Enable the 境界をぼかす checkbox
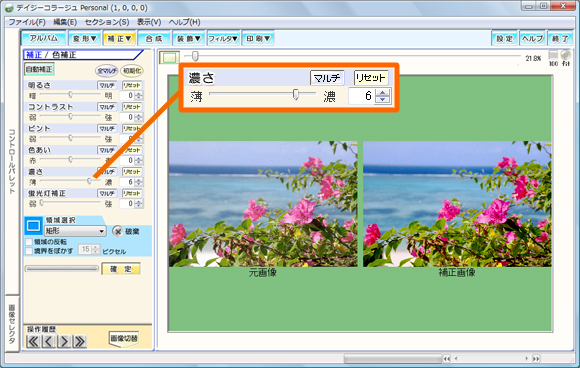Screen dimensions: 580x368 (x=29, y=251)
